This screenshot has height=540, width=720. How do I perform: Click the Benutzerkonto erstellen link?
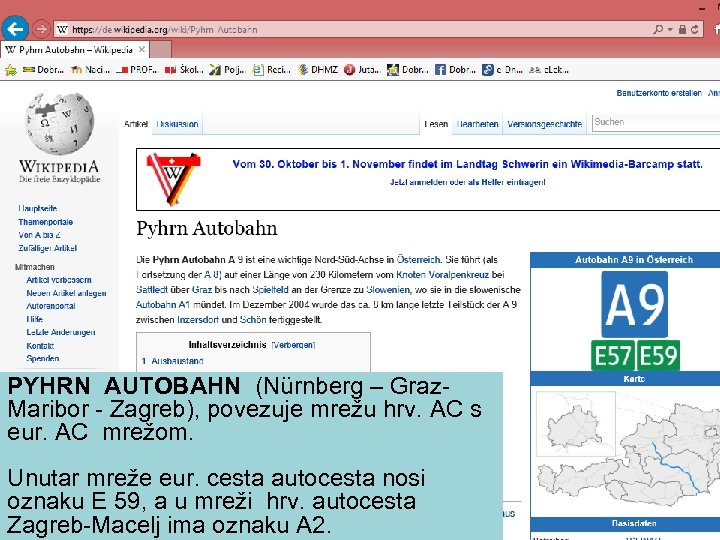[x=659, y=93]
